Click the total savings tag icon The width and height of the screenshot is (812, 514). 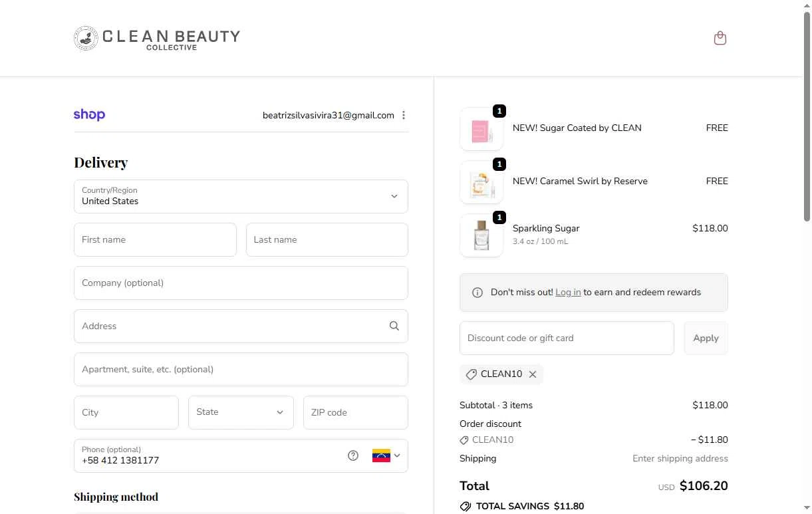(x=466, y=507)
